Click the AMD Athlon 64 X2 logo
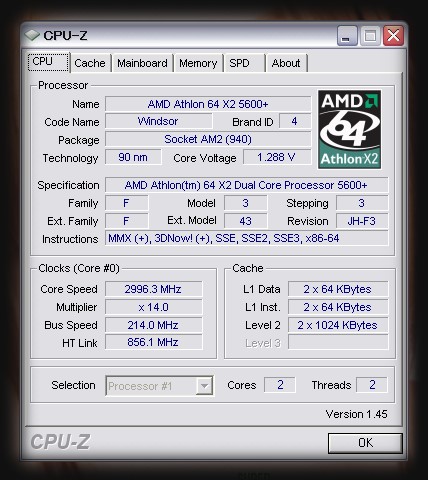 (349, 129)
